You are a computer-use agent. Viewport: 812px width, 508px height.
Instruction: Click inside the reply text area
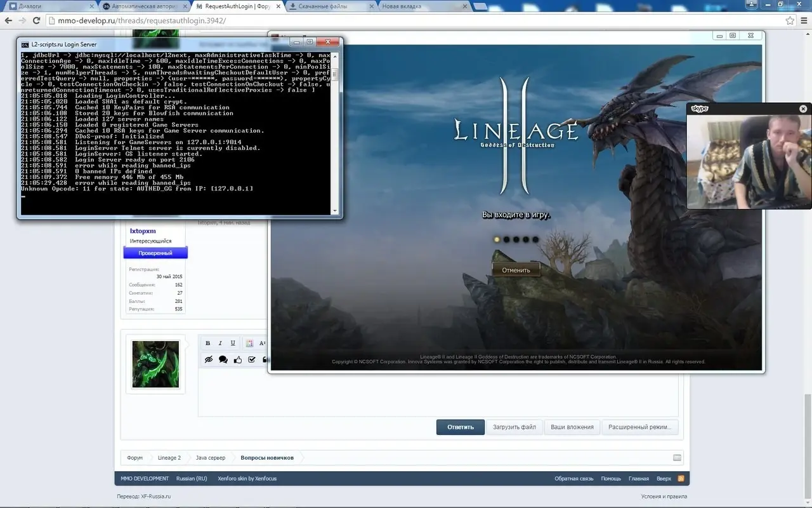pyautogui.click(x=438, y=391)
